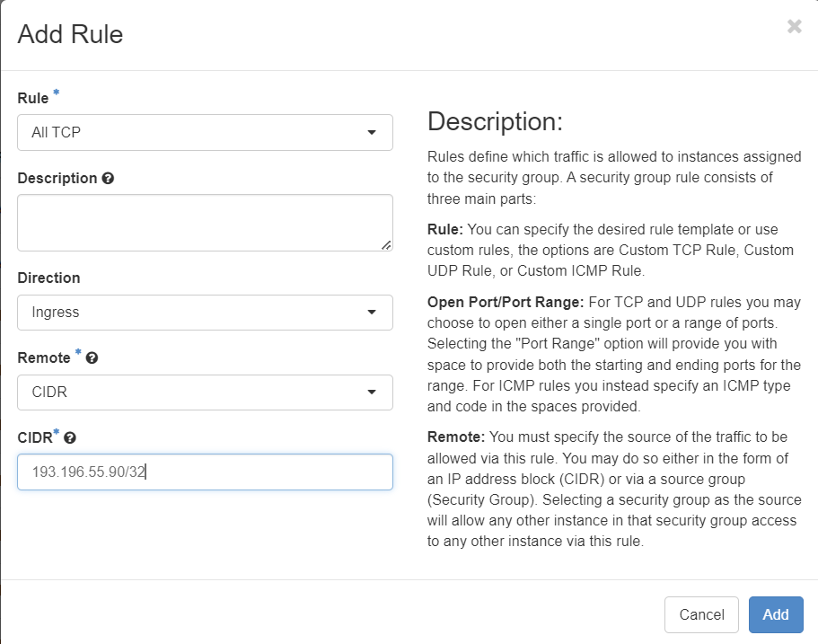818x644 pixels.
Task: Show help tooltip icon beside Remote label
Action: [92, 358]
